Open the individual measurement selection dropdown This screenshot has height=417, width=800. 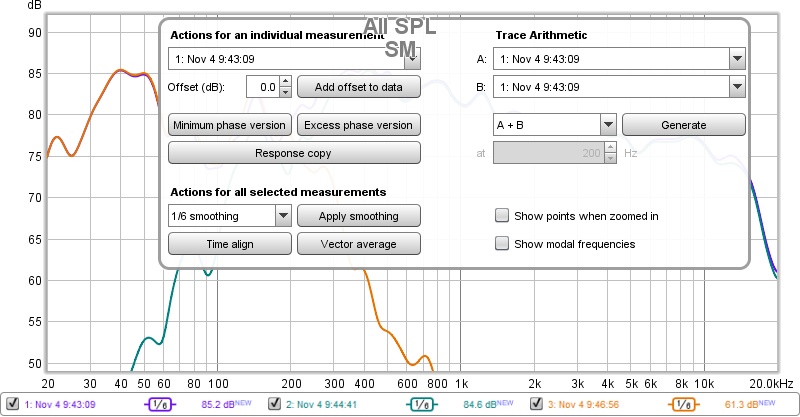click(x=412, y=59)
